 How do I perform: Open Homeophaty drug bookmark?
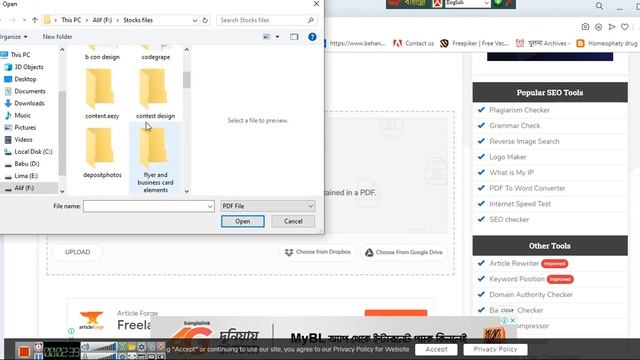click(607, 43)
